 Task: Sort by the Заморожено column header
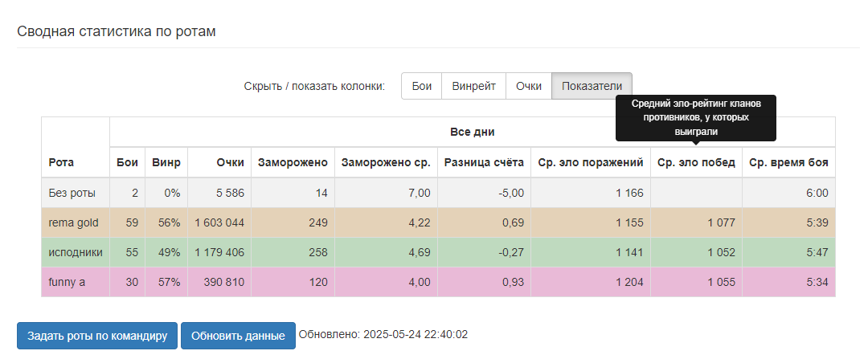click(x=293, y=162)
